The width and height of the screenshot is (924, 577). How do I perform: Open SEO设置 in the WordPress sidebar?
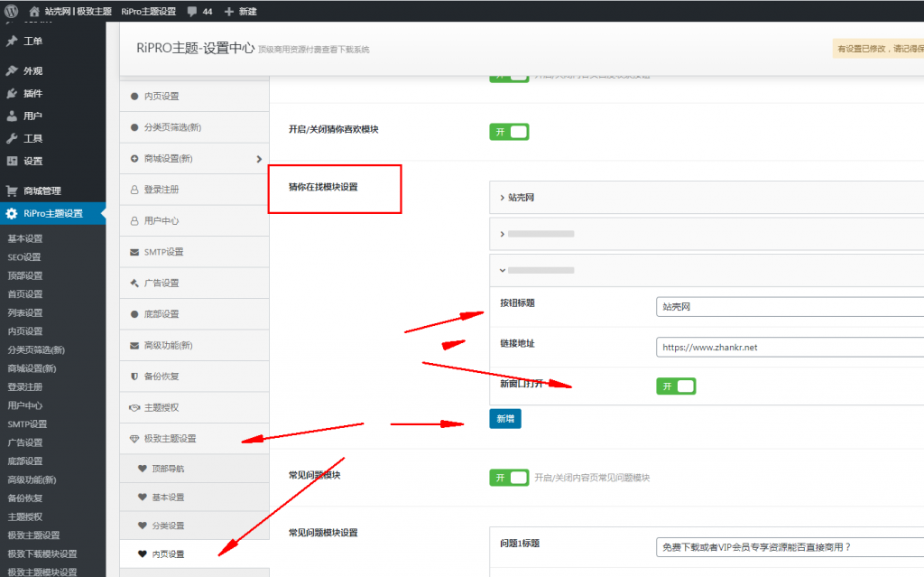click(x=24, y=257)
